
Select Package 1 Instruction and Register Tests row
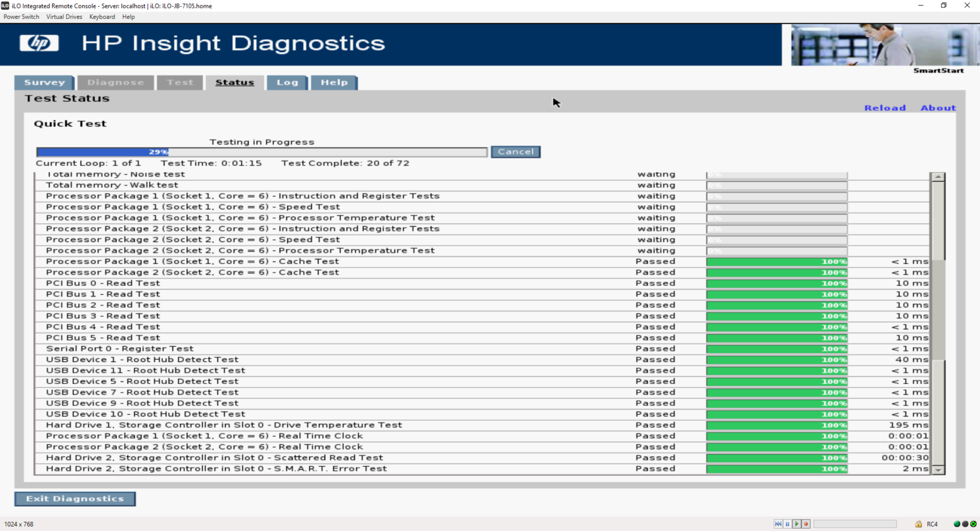coord(482,196)
